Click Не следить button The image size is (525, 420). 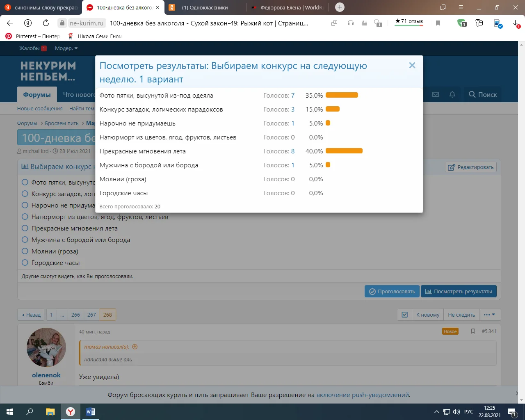point(461,315)
